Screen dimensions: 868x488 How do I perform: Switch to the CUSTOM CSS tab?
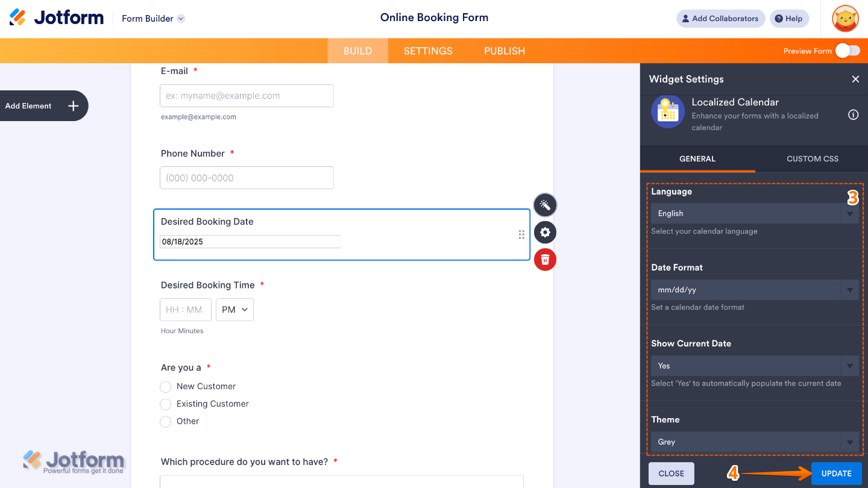(812, 158)
